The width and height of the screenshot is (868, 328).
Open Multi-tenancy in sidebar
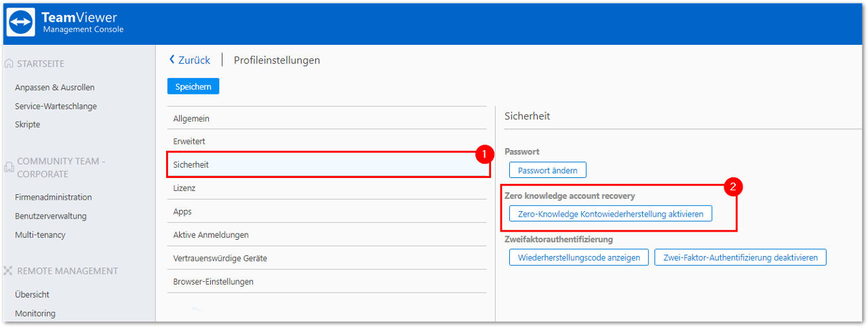tap(40, 235)
